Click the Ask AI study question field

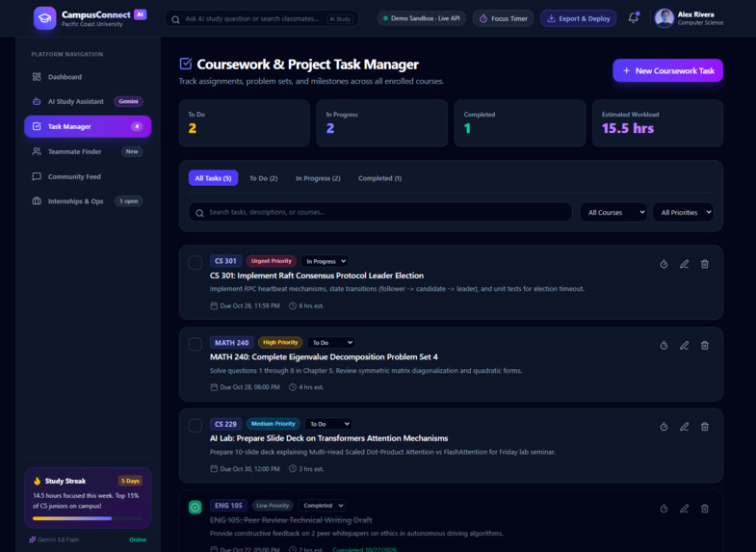[x=262, y=19]
